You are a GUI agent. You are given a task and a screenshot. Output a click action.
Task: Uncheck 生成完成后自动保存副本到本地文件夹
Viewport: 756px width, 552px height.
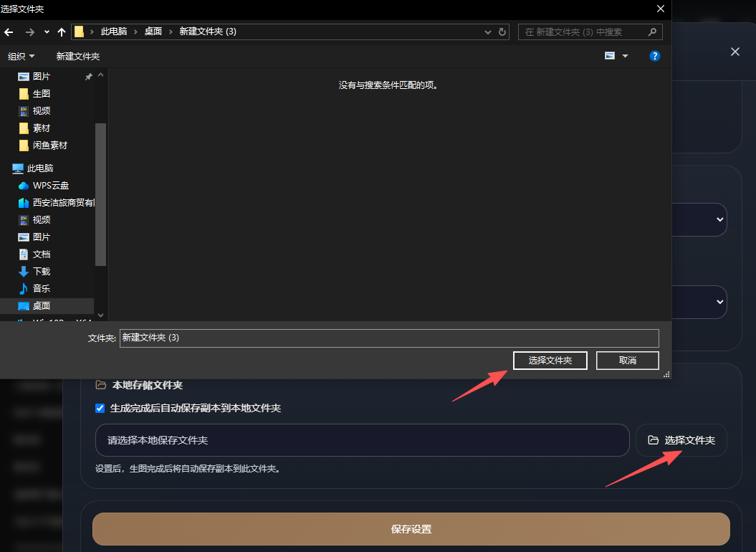tap(100, 408)
